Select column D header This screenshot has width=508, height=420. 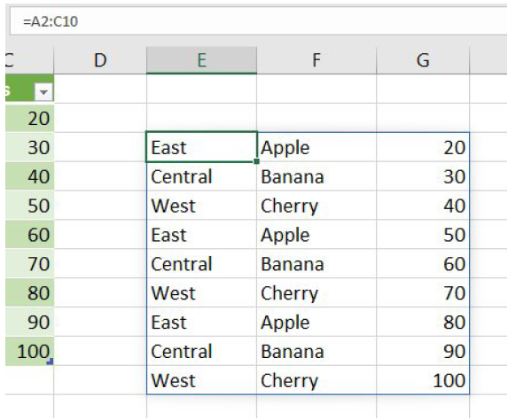100,60
